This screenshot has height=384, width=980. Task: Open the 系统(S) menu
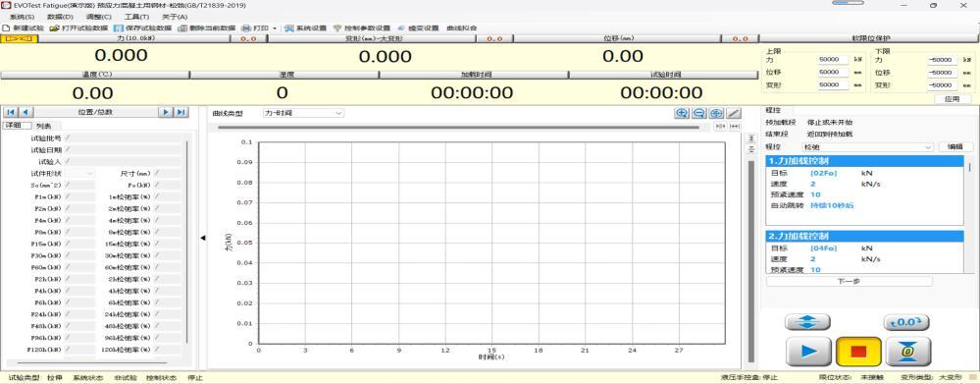pyautogui.click(x=23, y=17)
